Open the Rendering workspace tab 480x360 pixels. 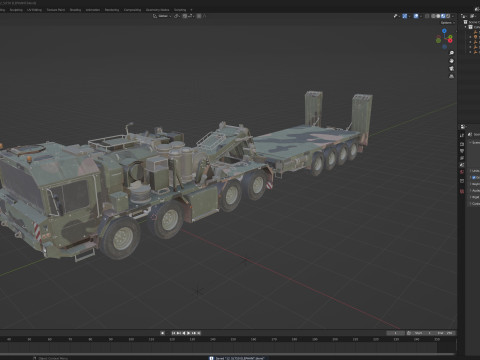tap(112, 10)
